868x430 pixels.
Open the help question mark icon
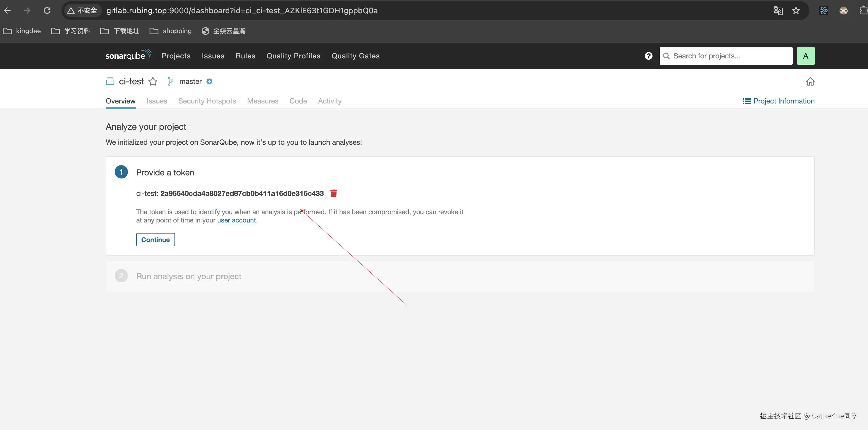tap(648, 56)
